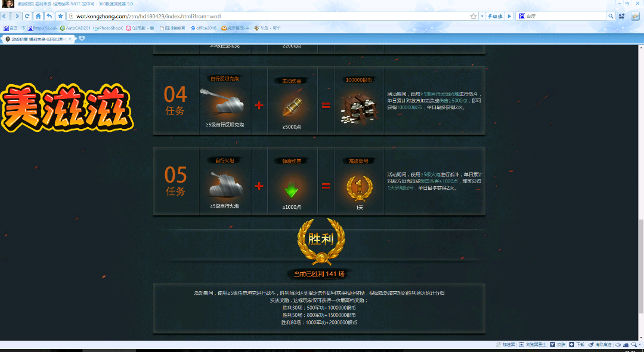Reload the current page
This screenshot has height=352, width=644.
tap(27, 16)
